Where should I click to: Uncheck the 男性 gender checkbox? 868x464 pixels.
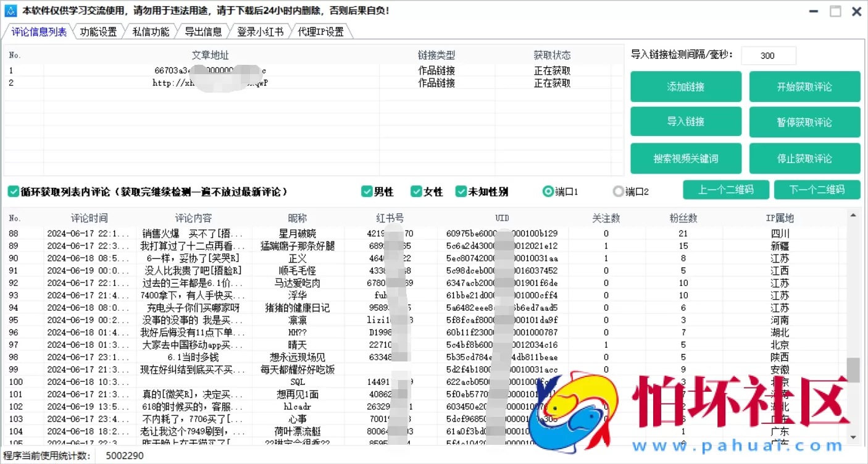(367, 192)
